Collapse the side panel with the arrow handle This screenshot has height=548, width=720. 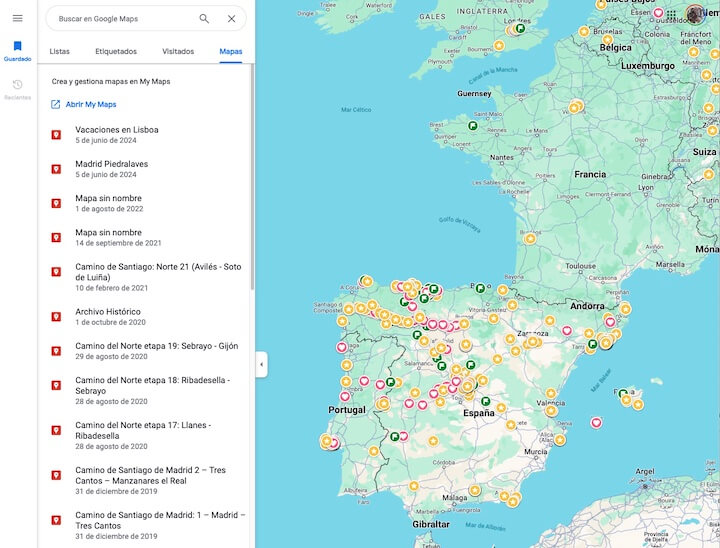[261, 365]
